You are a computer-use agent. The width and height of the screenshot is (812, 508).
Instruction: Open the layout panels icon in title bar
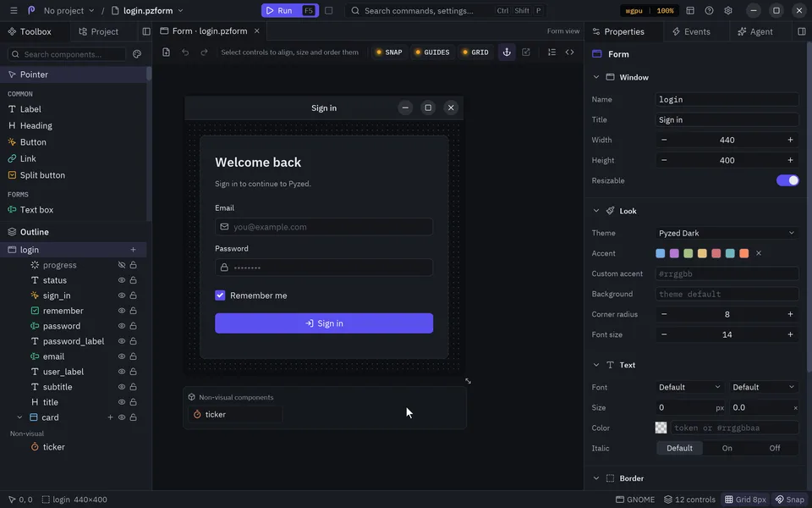point(690,10)
